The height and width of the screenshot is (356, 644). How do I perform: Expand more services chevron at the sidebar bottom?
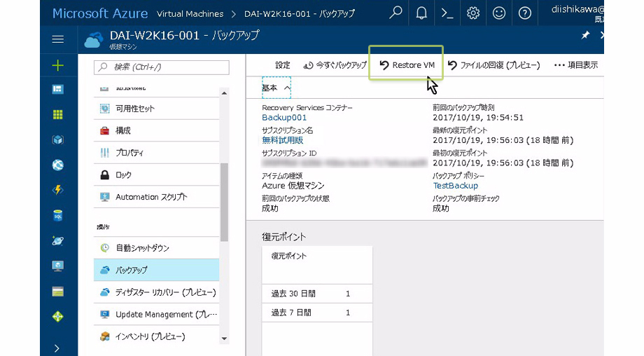[x=57, y=348]
